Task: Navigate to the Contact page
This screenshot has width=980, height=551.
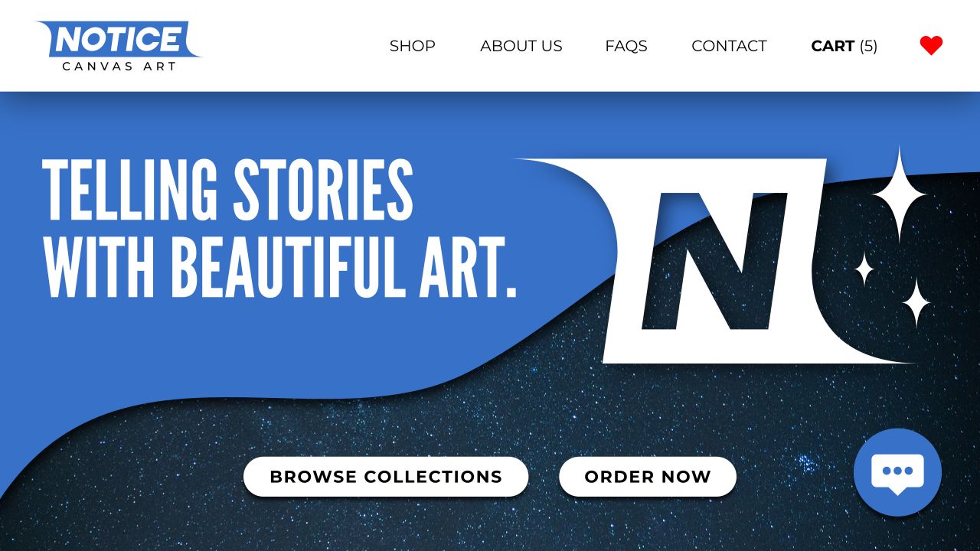Action: click(x=729, y=46)
